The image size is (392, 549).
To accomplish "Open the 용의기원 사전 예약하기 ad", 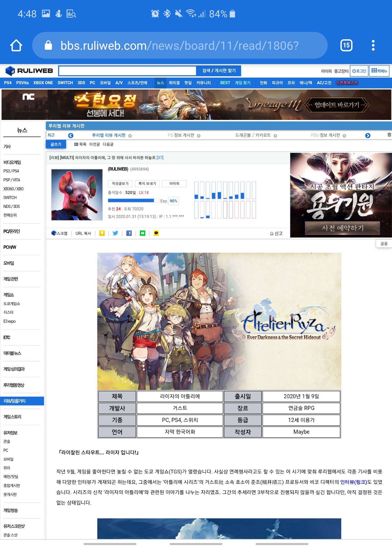I will (x=341, y=195).
